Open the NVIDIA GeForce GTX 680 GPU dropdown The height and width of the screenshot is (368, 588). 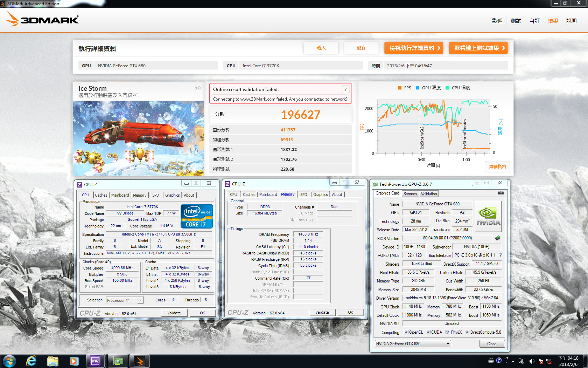(x=413, y=344)
